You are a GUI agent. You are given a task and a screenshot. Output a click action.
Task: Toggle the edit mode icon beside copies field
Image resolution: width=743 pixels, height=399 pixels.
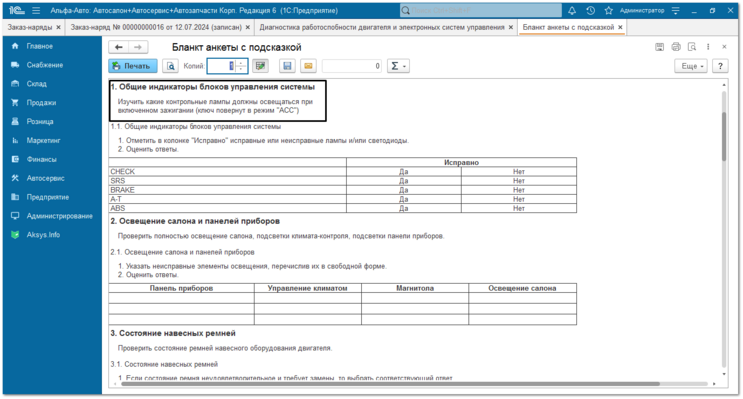point(260,66)
